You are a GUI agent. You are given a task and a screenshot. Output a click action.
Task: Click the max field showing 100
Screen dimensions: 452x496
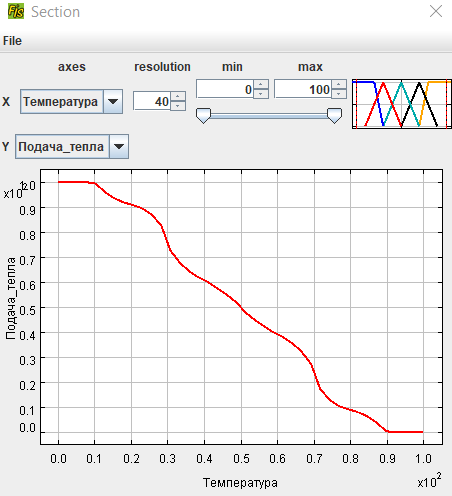tap(303, 89)
